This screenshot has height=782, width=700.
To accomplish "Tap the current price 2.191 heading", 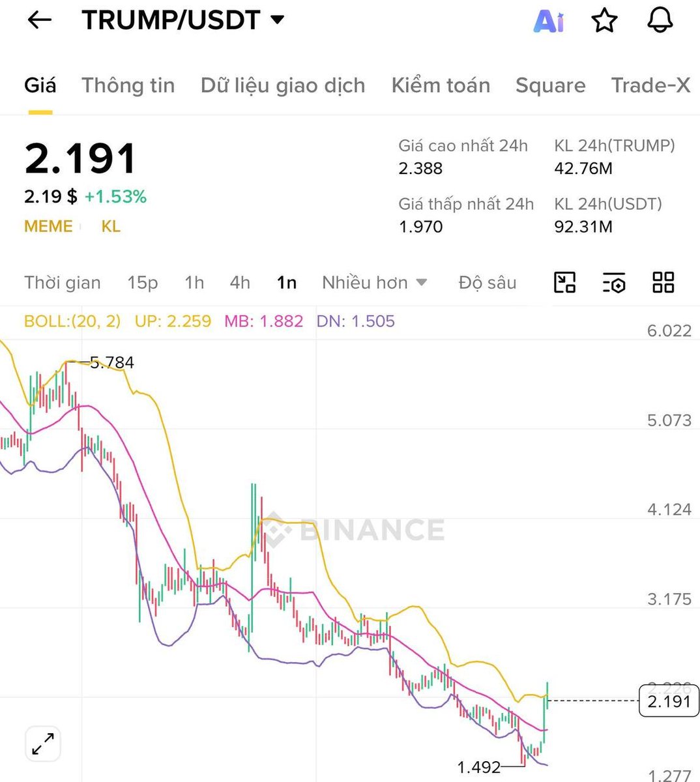I will click(81, 158).
